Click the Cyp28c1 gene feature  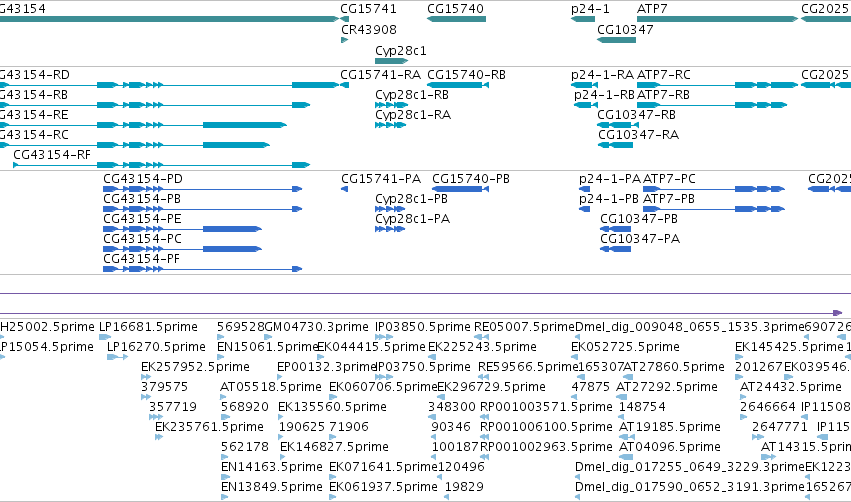[x=391, y=61]
